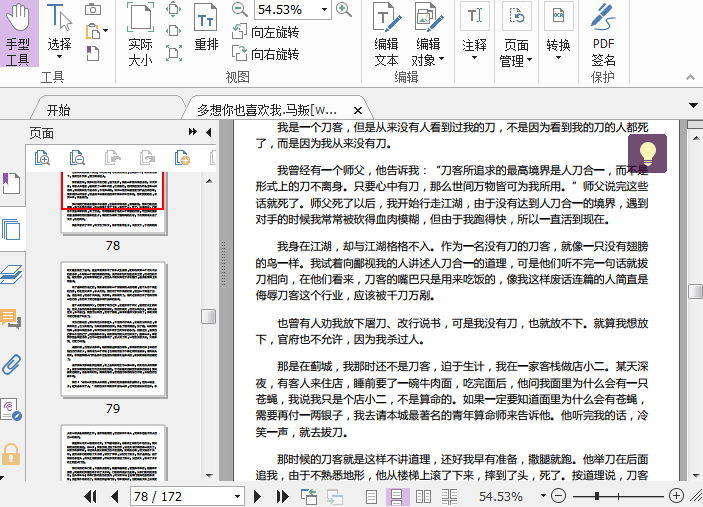The image size is (703, 507).
Task: Choose the 选择 selection tool
Action: point(59,31)
